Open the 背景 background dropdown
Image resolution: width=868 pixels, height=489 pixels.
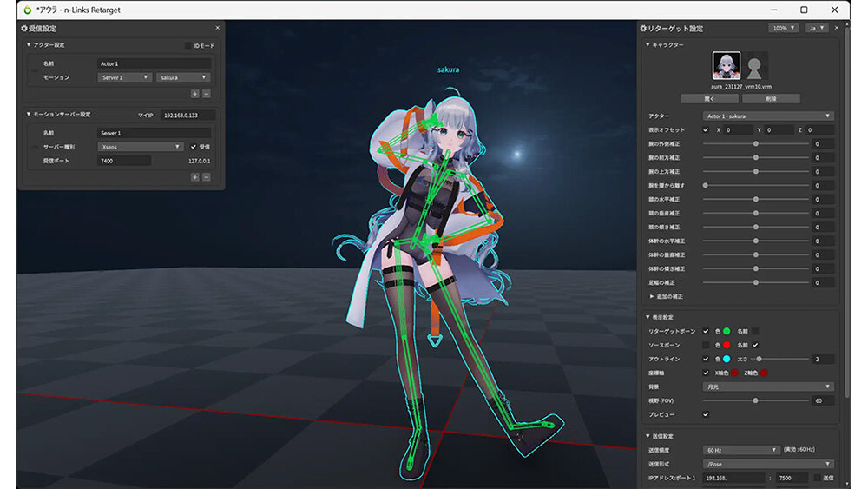[x=767, y=387]
